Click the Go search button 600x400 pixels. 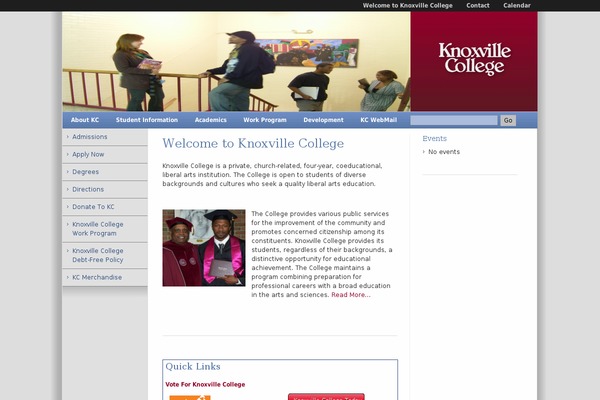(508, 120)
